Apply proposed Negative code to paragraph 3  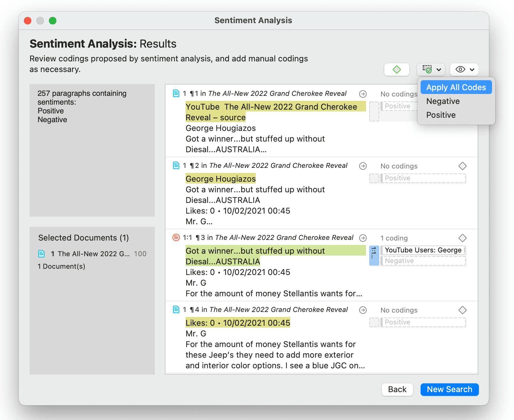(x=423, y=261)
